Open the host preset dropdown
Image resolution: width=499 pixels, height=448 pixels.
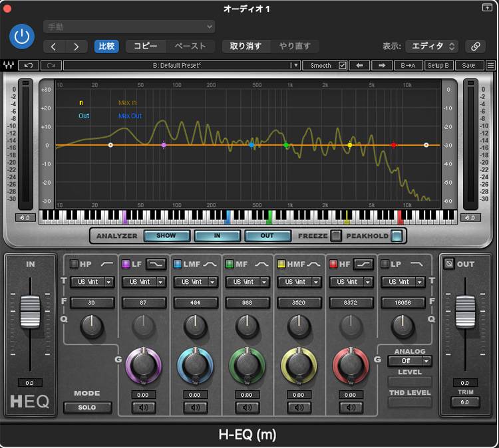[129, 27]
